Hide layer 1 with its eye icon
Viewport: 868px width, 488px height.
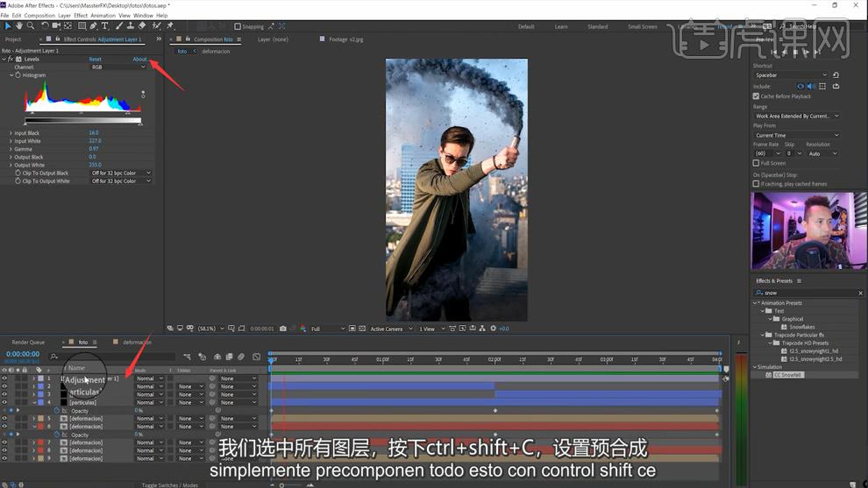(4, 378)
